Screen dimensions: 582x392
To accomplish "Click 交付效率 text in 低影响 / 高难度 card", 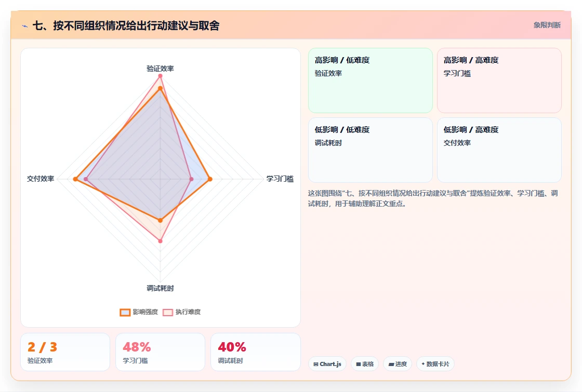I will click(x=457, y=143).
